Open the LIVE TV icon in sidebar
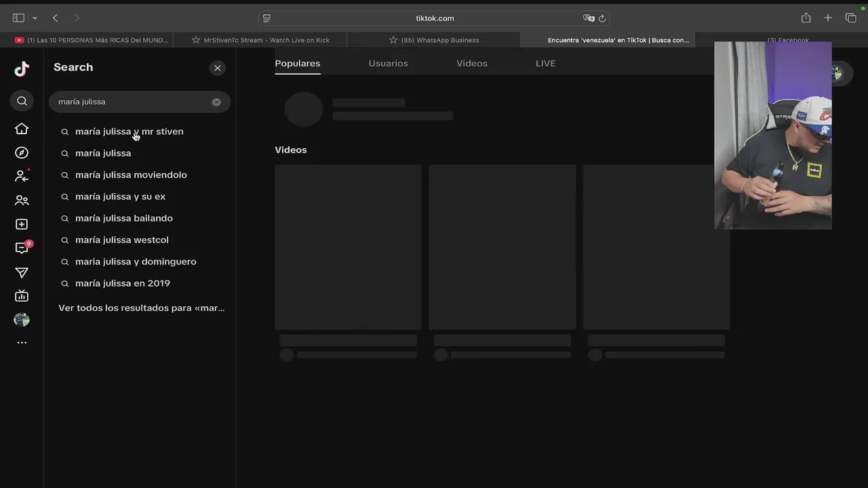The width and height of the screenshot is (868, 488). click(x=22, y=296)
